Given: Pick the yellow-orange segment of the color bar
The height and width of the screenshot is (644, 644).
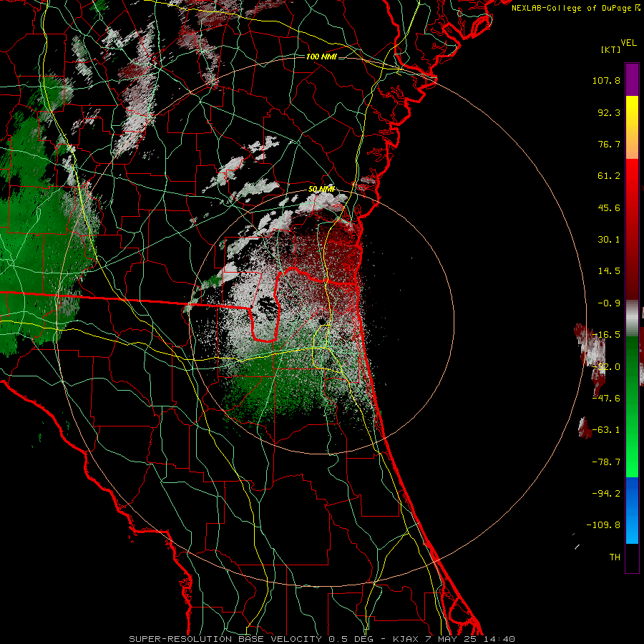Looking at the screenshot, I should coord(632,127).
